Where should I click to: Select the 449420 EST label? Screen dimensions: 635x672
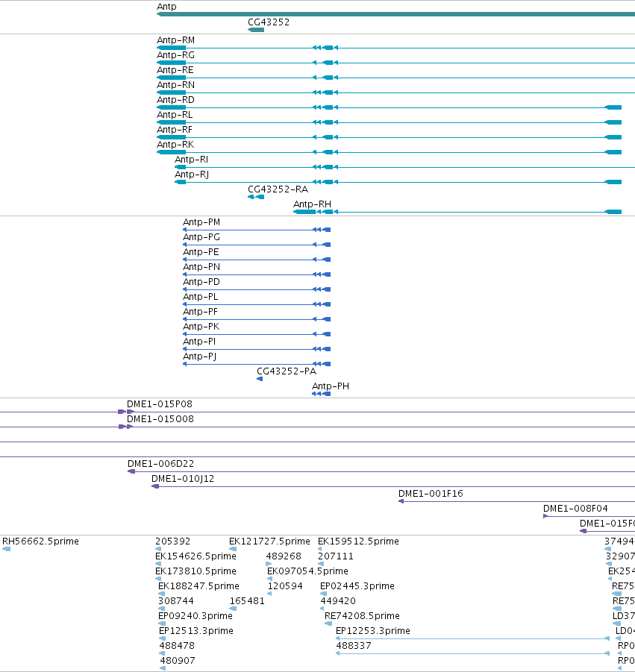338,601
